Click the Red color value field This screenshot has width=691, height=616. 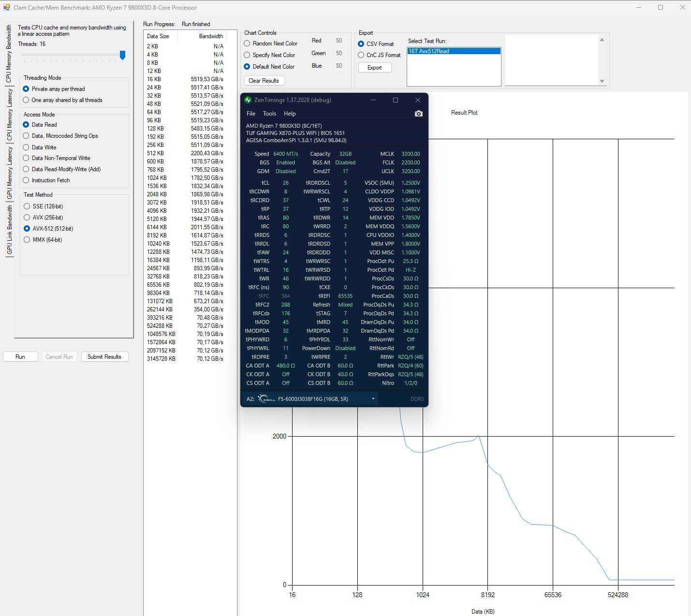click(339, 41)
